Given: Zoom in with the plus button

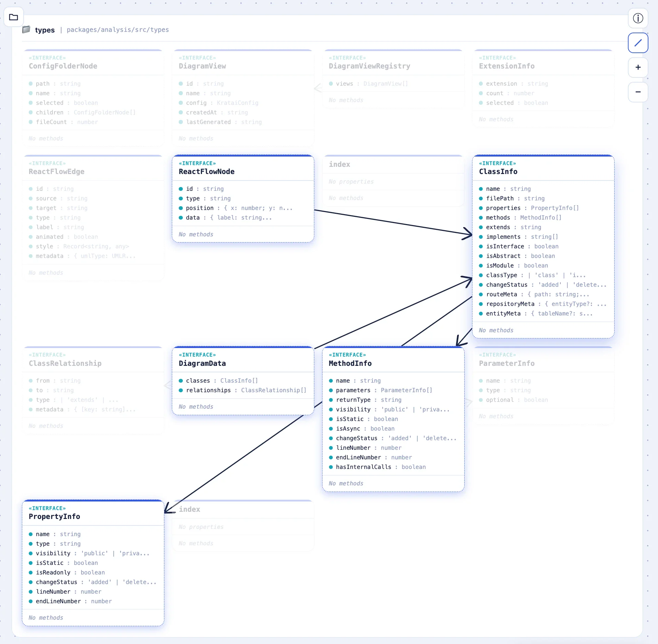Looking at the screenshot, I should (x=638, y=67).
